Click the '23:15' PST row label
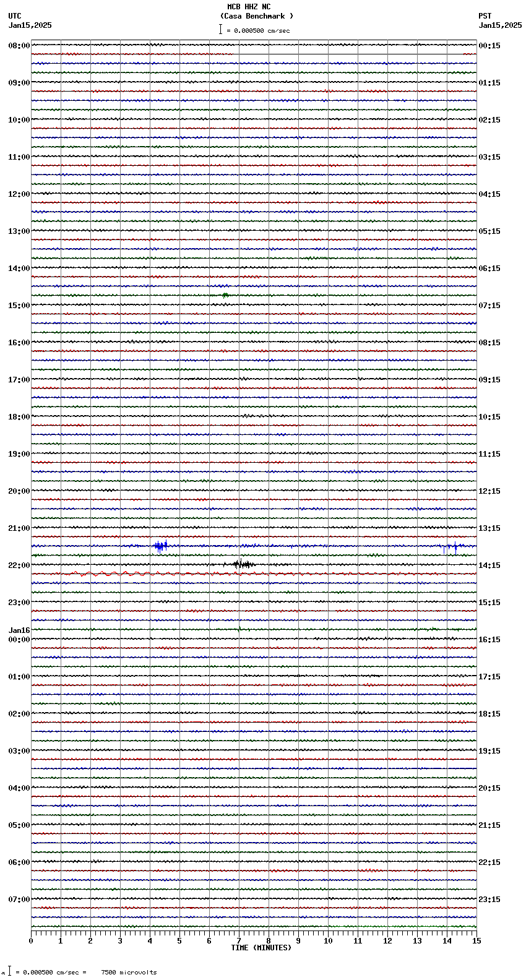 (x=489, y=900)
